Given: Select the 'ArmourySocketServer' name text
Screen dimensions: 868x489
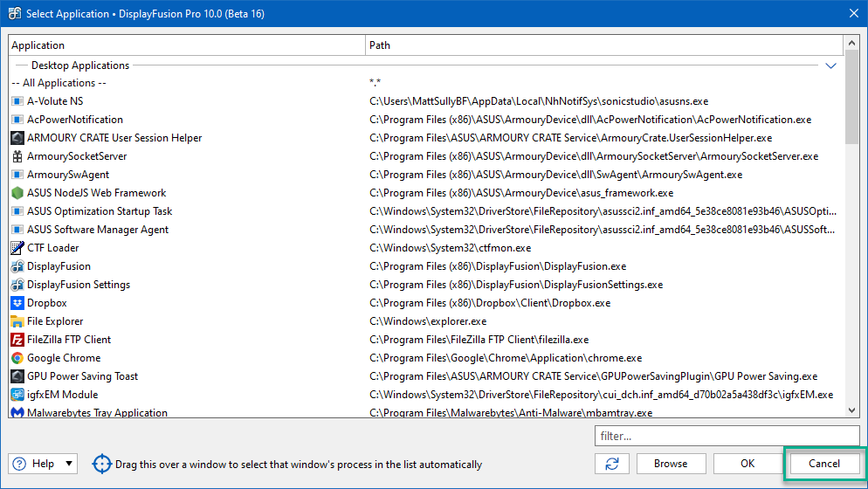Looking at the screenshot, I should (x=77, y=156).
